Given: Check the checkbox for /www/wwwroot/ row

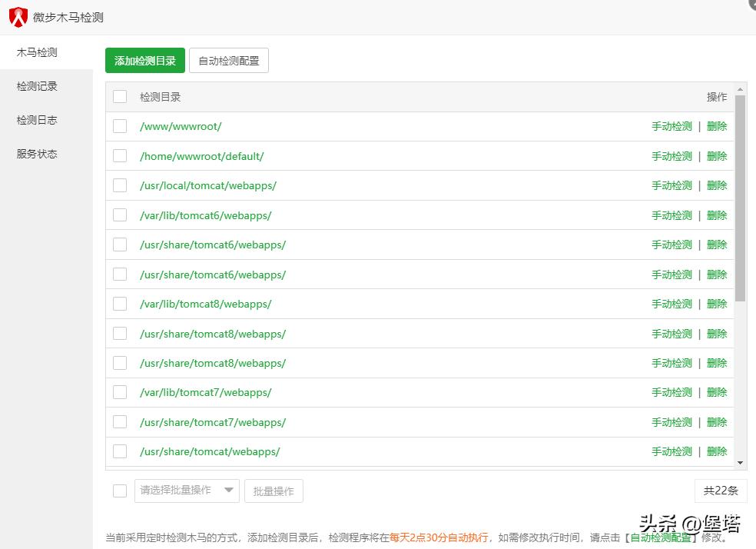Looking at the screenshot, I should pyautogui.click(x=120, y=125).
